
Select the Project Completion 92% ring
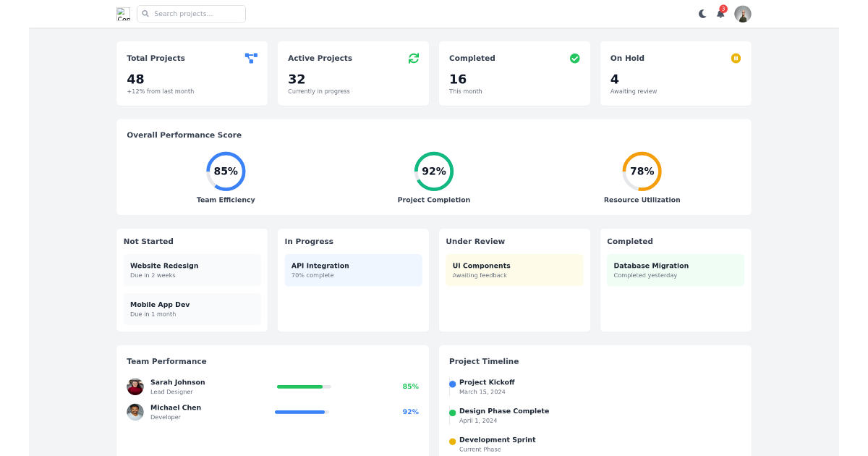coord(434,172)
